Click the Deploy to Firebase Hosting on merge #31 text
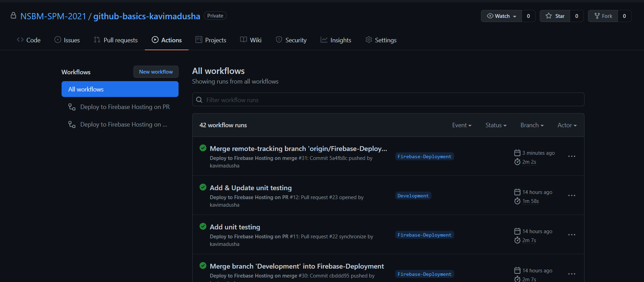Viewport: 644px width, 282px height. [259, 158]
